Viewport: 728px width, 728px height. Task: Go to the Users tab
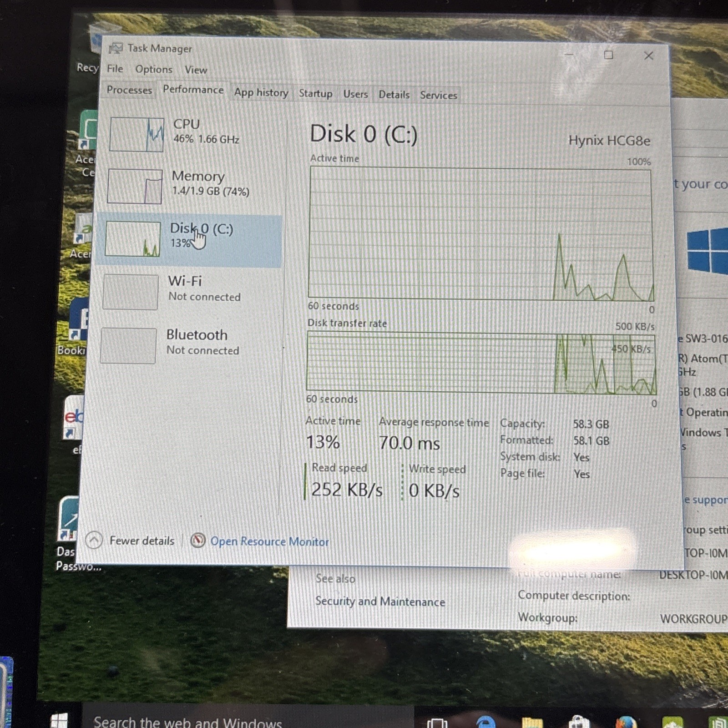355,94
